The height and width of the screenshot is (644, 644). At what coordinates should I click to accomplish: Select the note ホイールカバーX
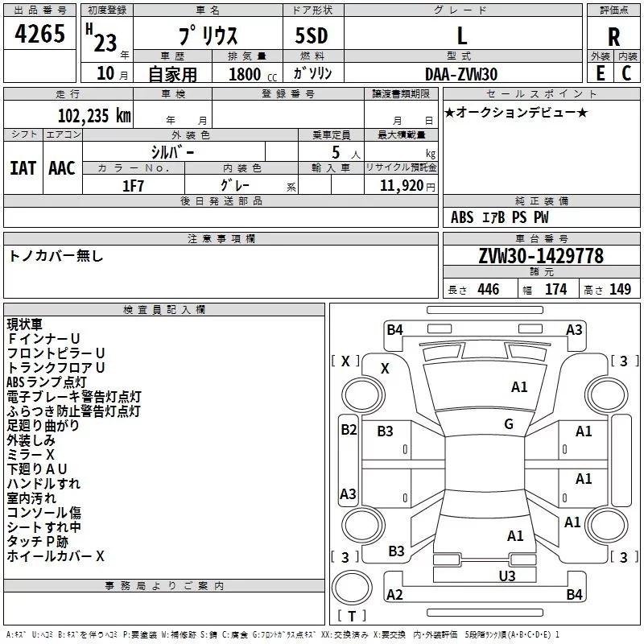coord(56,556)
